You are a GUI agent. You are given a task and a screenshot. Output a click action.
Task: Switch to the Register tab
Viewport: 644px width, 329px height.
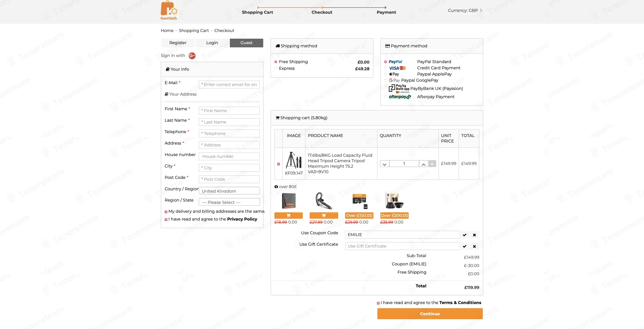[x=178, y=43]
